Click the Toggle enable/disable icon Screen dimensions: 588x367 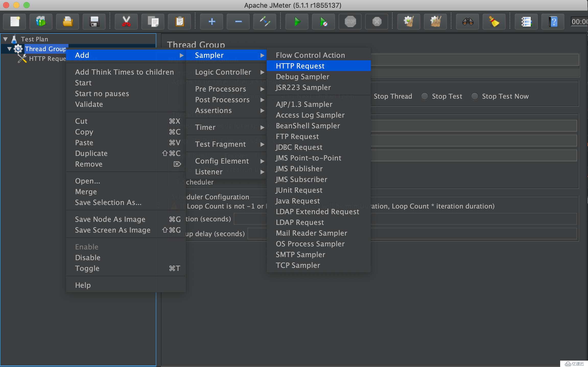point(265,21)
